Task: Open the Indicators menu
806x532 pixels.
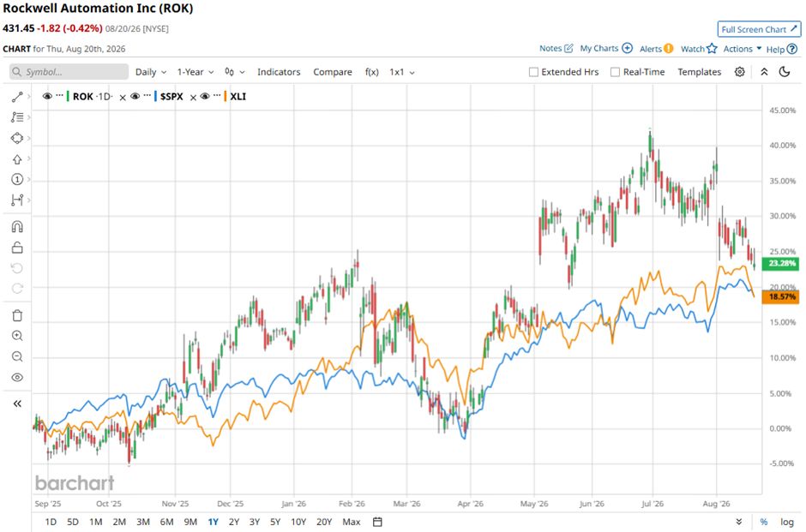Action: point(279,72)
